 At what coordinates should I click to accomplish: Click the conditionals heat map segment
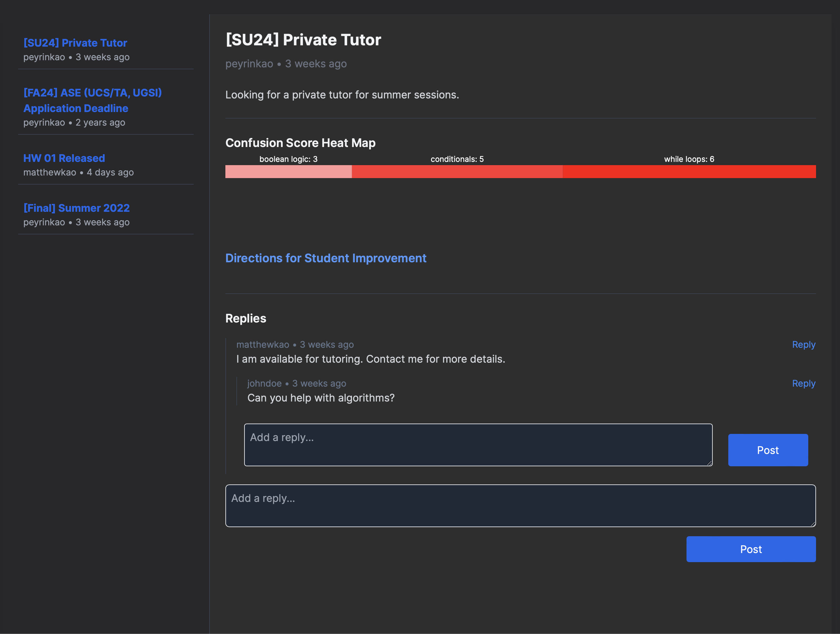coord(457,172)
